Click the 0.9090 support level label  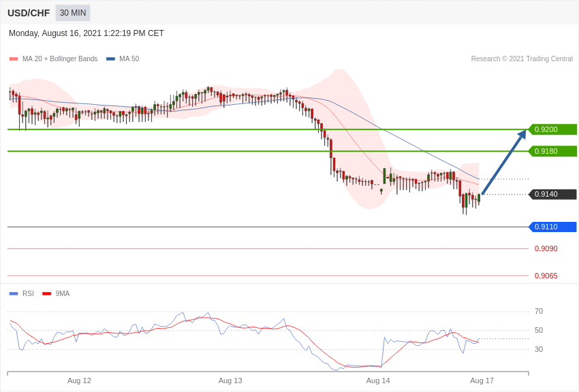pyautogui.click(x=546, y=248)
